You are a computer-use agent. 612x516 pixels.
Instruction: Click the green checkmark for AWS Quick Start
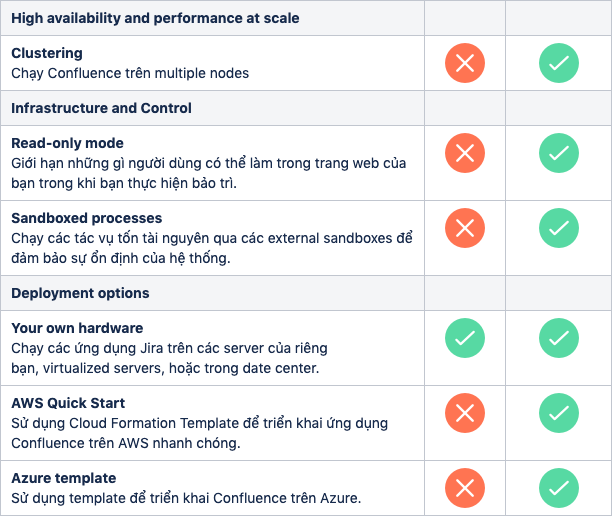pyautogui.click(x=559, y=413)
